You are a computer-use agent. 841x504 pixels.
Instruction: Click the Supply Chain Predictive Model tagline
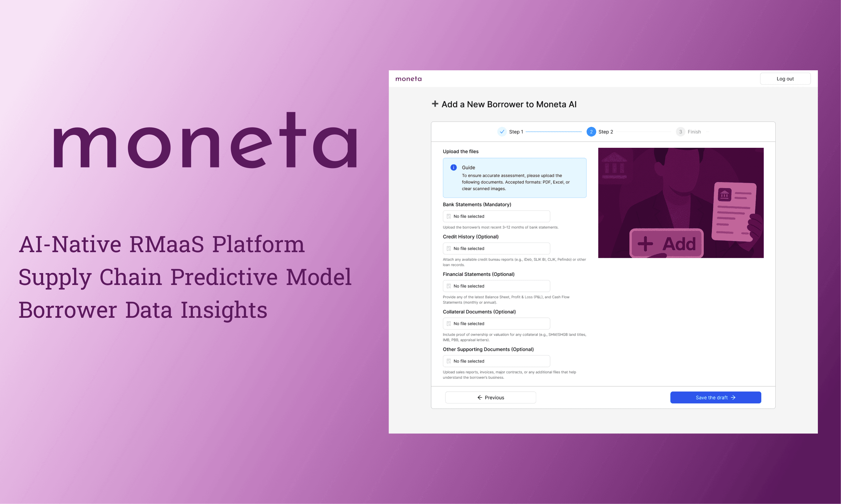point(185,277)
